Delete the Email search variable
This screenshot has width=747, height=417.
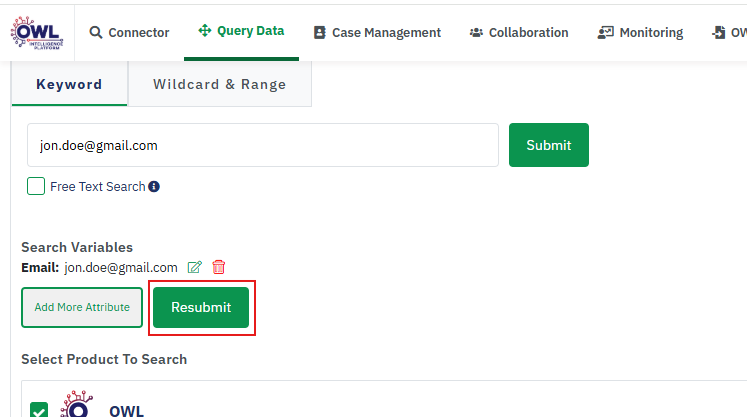pos(219,267)
